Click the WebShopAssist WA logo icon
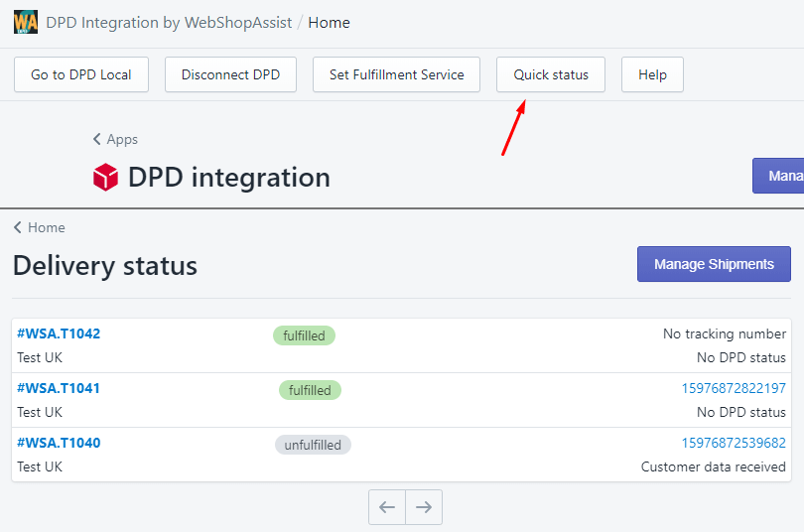This screenshot has width=804, height=532. click(26, 22)
